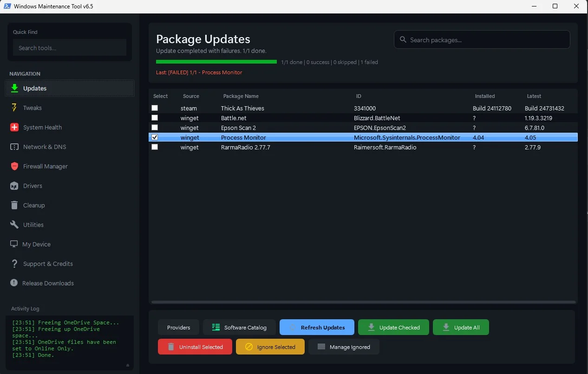Click the ignore circle icon on Ignore Selected
This screenshot has height=374, width=588.
pos(248,347)
